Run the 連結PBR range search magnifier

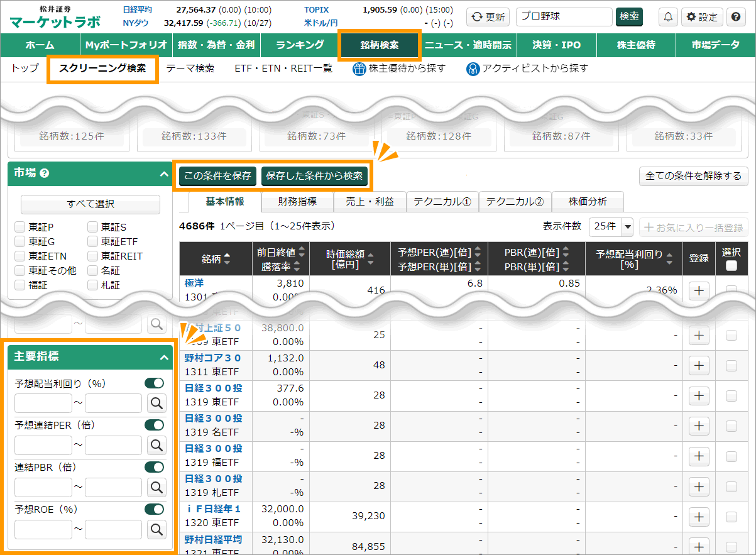point(156,486)
